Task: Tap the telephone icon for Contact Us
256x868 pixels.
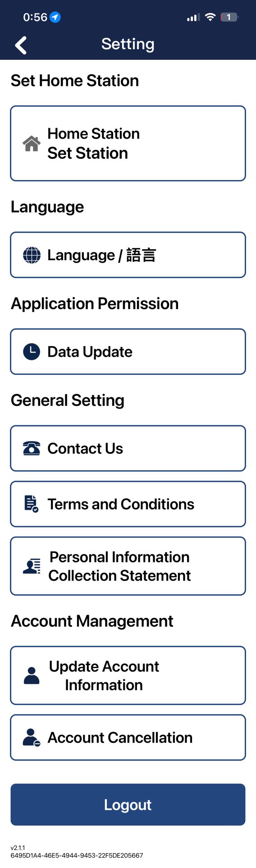Action: [x=32, y=449]
